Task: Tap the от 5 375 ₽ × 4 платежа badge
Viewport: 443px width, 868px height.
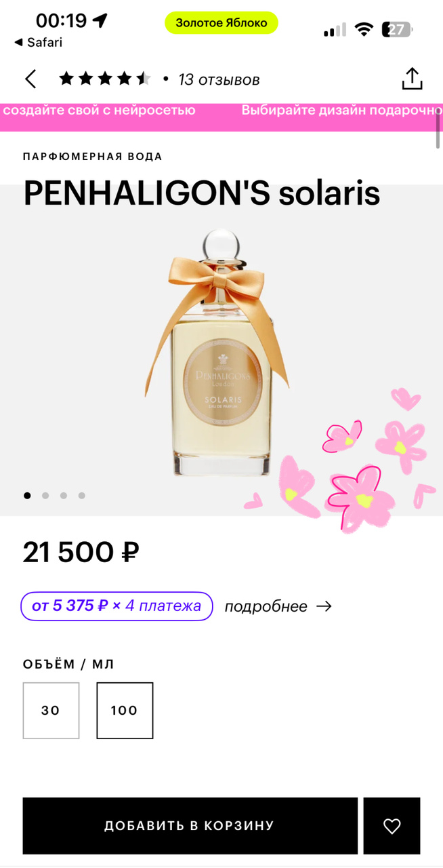Action: [x=117, y=606]
